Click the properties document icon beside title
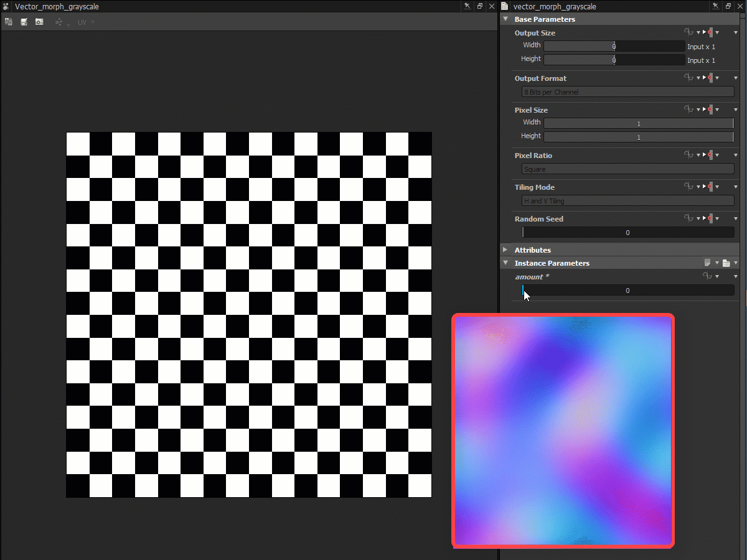Image resolution: width=747 pixels, height=560 pixels. point(505,7)
